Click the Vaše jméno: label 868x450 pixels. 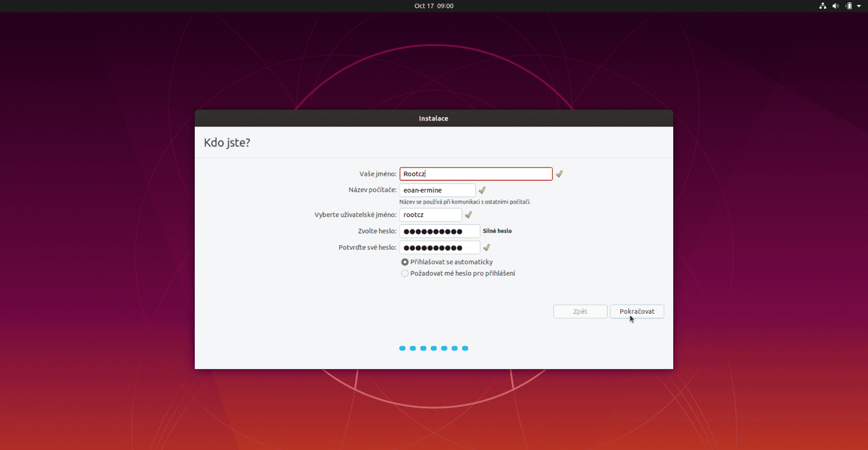378,174
